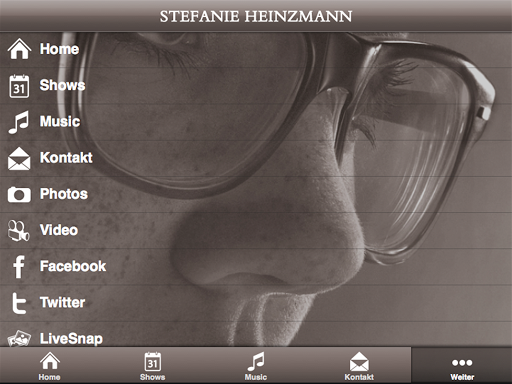Open the Music label in side list

(x=60, y=121)
